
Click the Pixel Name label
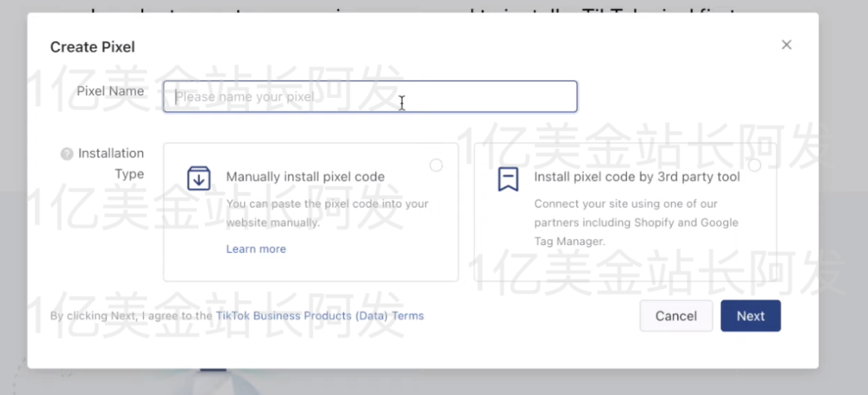tap(110, 92)
